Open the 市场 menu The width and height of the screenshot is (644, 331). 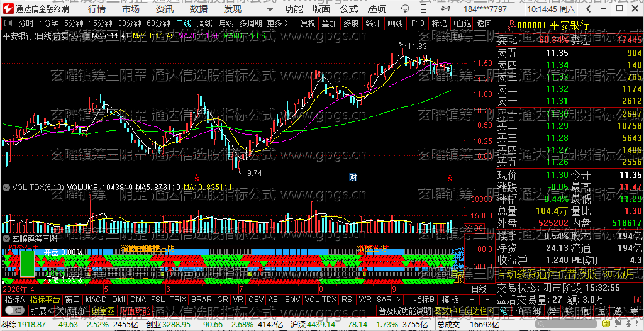coord(131,9)
